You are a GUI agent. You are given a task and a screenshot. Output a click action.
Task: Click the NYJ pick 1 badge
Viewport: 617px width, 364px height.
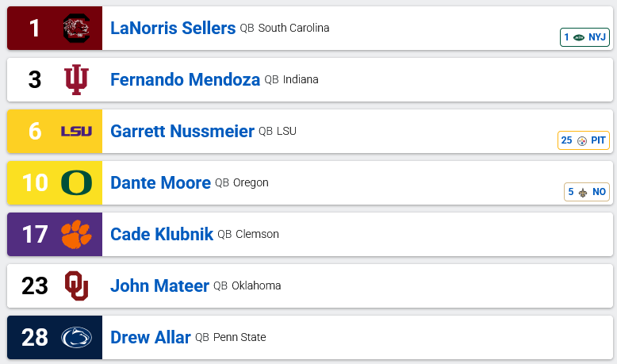pos(584,37)
